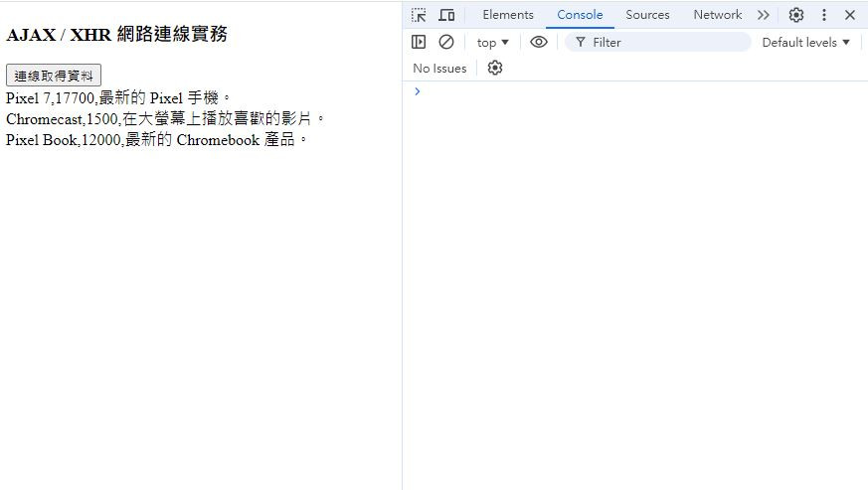Expand more DevTools tabs chevron
The height and width of the screenshot is (490, 868).
(764, 15)
